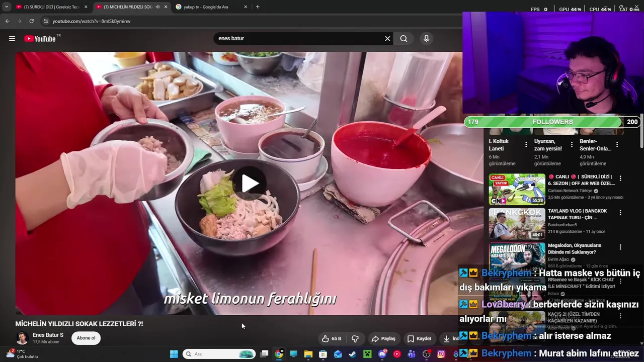644x362 pixels.
Task: Open Task View in the taskbar
Action: point(264,354)
